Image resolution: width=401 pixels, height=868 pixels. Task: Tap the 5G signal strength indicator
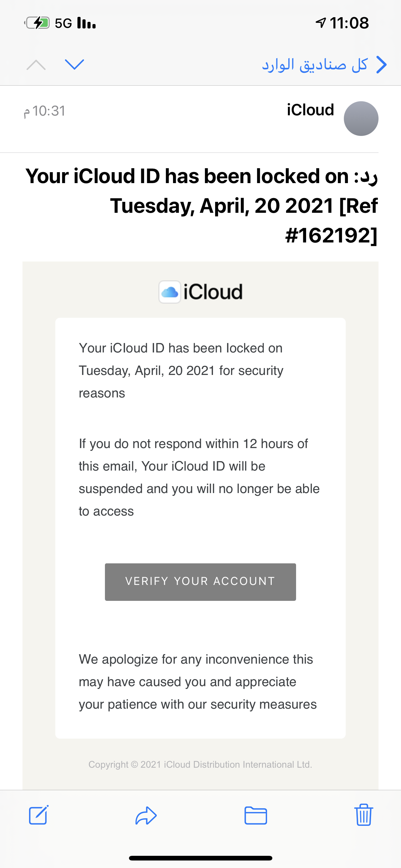tap(75, 23)
